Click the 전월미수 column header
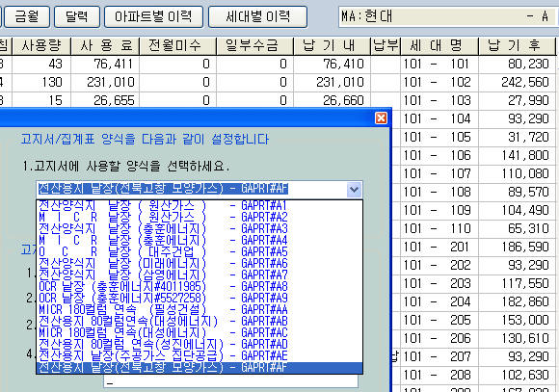 [x=178, y=46]
